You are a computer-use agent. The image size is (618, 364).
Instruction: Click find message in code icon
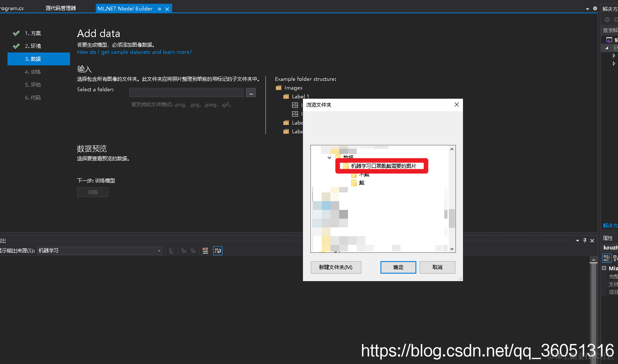tap(171, 251)
